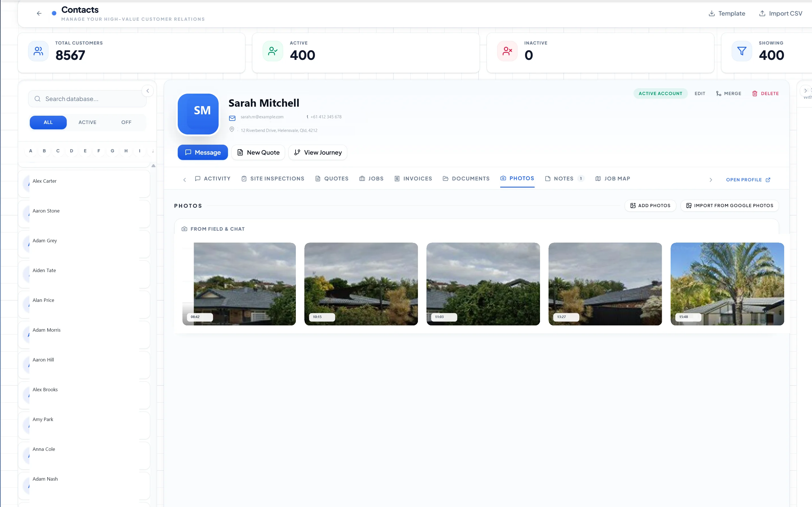
Task: Click Import CSV
Action: 780,13
